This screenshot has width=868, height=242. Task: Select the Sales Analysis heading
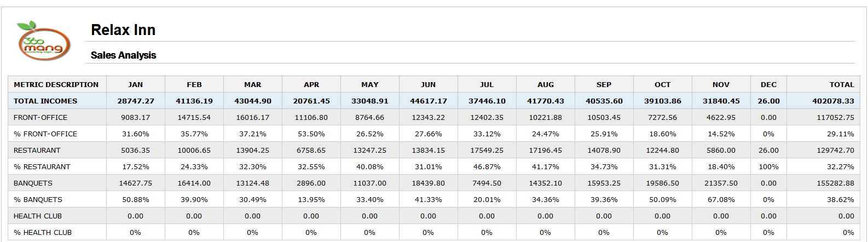pyautogui.click(x=123, y=55)
